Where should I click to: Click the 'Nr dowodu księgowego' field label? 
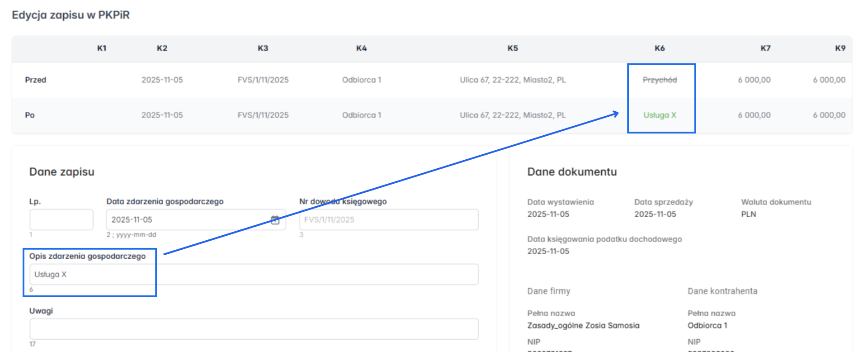(x=343, y=201)
